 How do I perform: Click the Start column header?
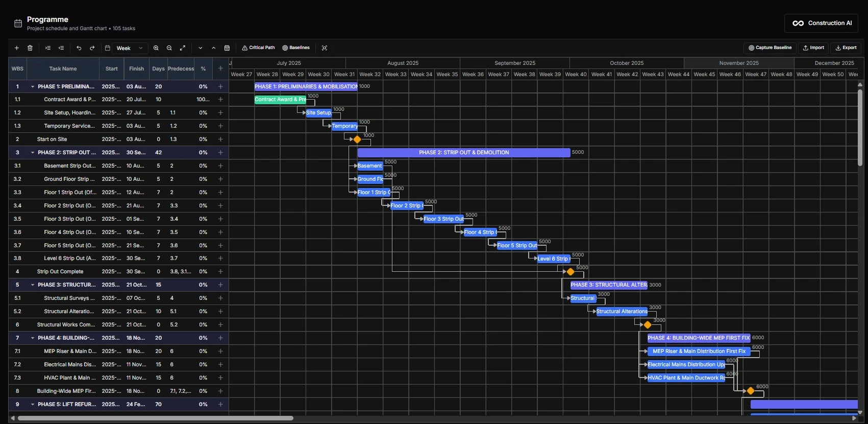point(111,68)
